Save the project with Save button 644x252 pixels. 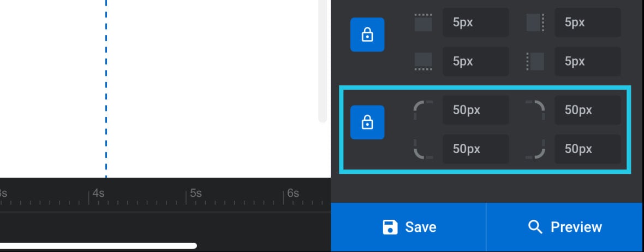408,227
